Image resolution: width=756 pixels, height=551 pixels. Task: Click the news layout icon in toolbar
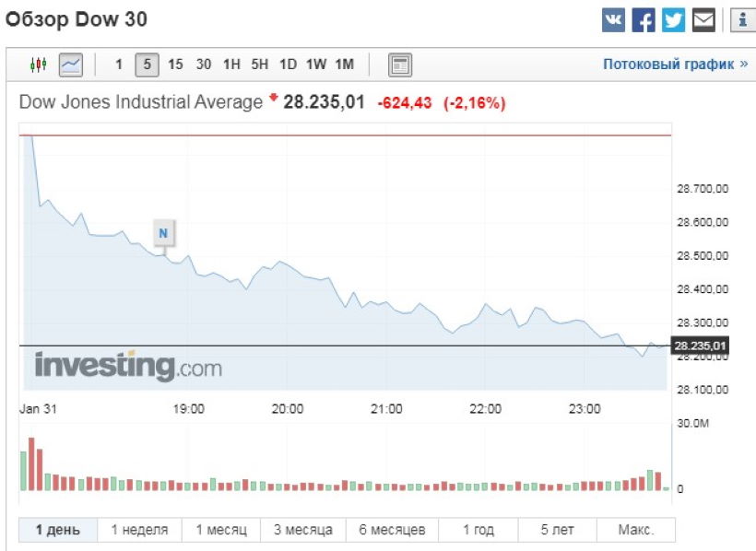click(400, 64)
